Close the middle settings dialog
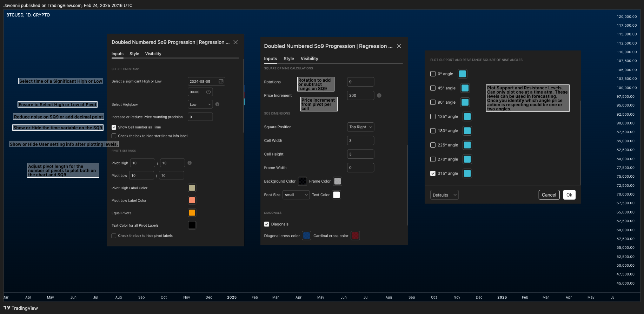Image resolution: width=644 pixels, height=314 pixels. (x=399, y=46)
